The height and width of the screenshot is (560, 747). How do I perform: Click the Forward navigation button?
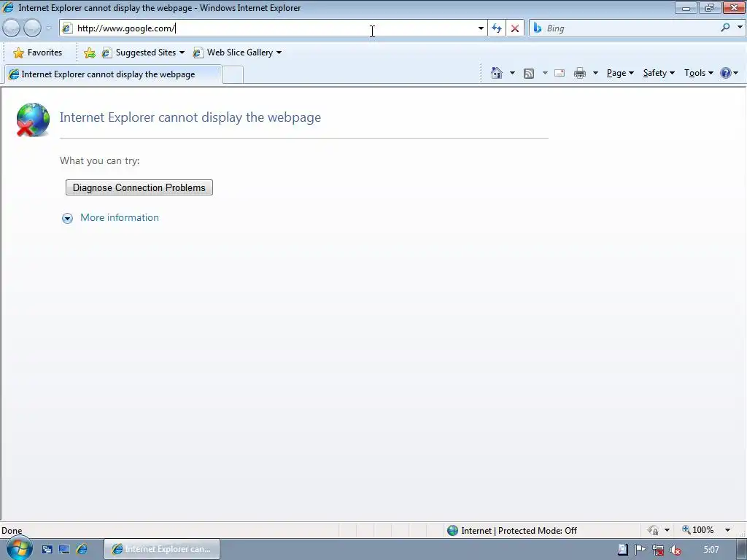point(32,28)
